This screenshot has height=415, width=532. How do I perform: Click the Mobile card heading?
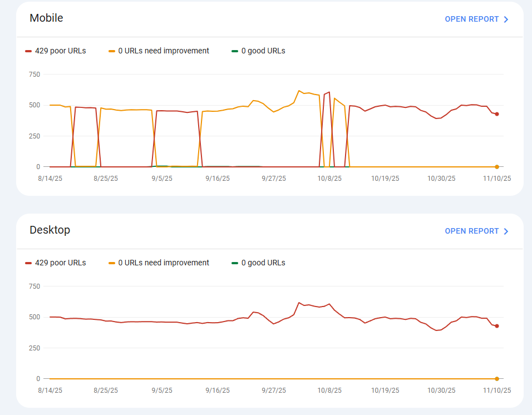tap(46, 18)
